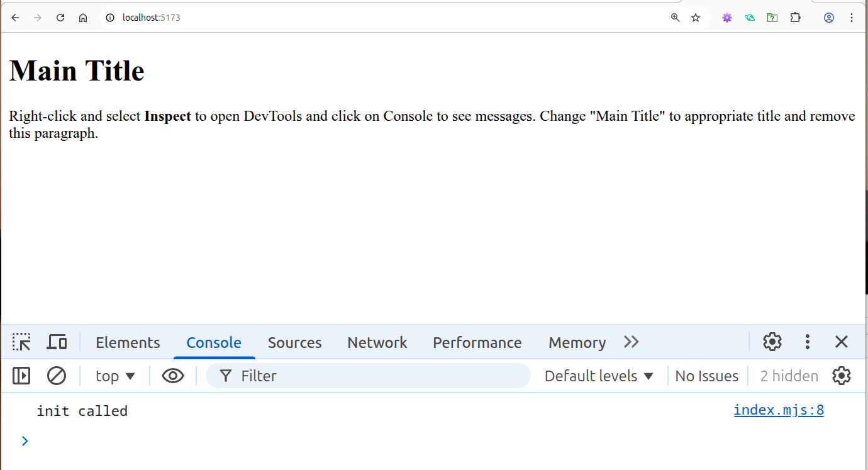Toggle the device toolbar emulation

pyautogui.click(x=57, y=342)
